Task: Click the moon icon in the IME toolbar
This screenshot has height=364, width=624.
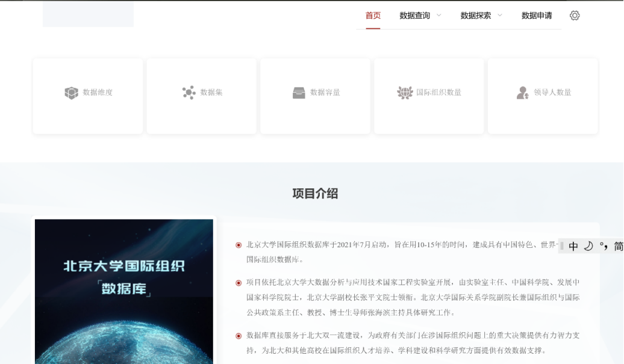Action: point(588,246)
